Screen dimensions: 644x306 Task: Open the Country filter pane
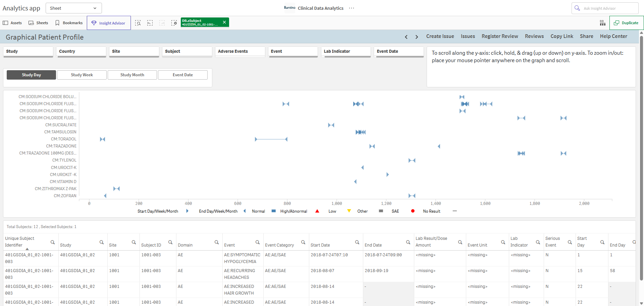point(81,51)
